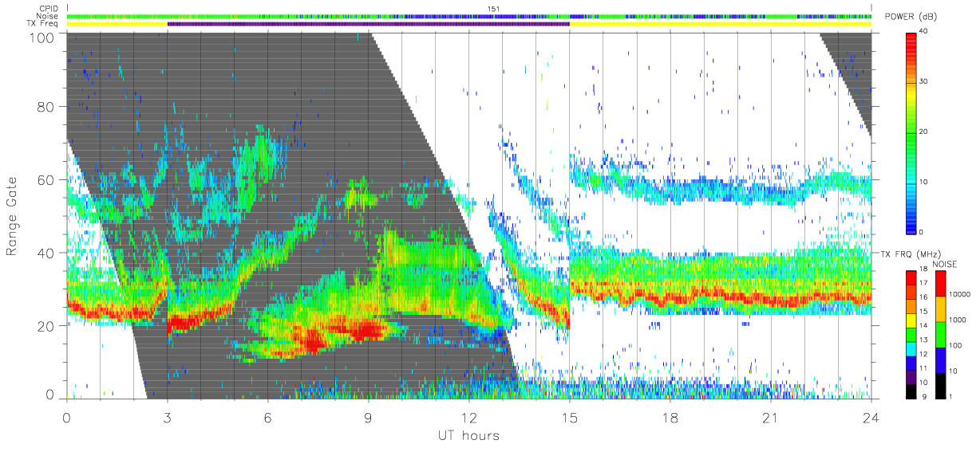Screen dimensions: 980x452
Task: Click x-axis tick label '3'
Action: [x=167, y=417]
